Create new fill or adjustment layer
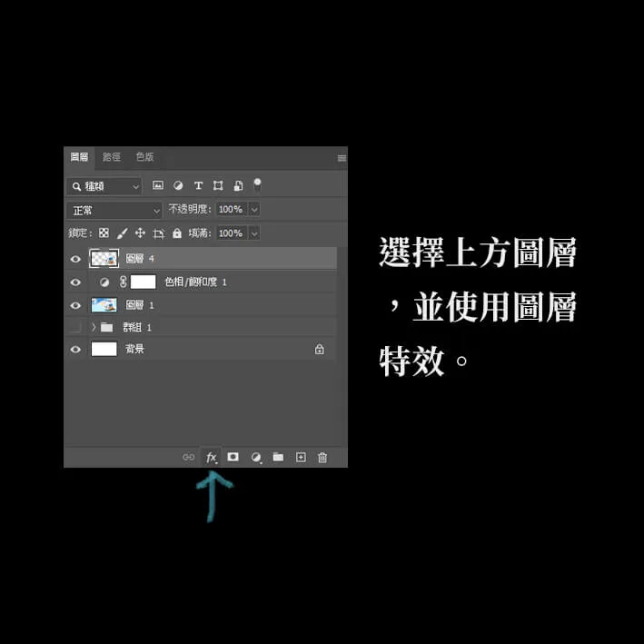Screen dimensions: 644x644 (x=256, y=457)
